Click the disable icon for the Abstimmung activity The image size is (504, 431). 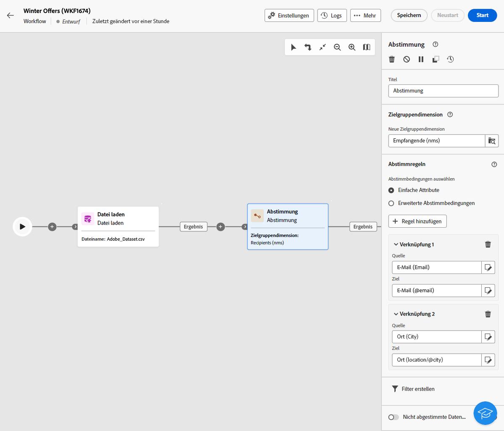coord(406,59)
